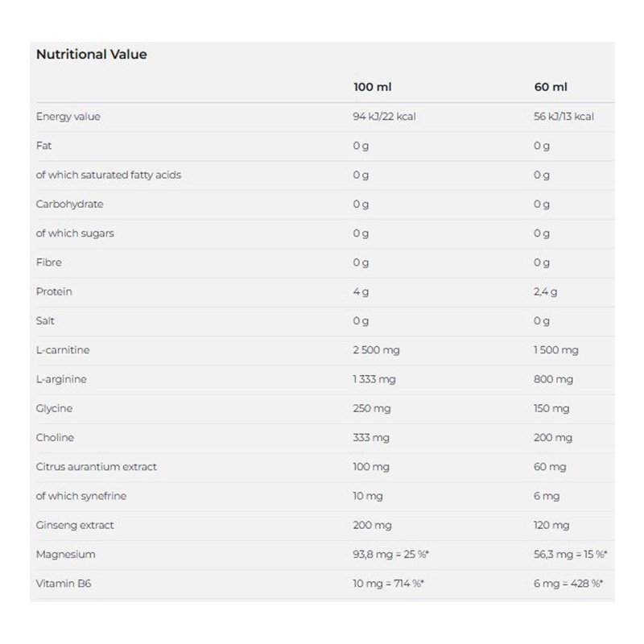Image resolution: width=644 pixels, height=644 pixels.
Task: Select the Choline 333 mg value
Action: (371, 438)
